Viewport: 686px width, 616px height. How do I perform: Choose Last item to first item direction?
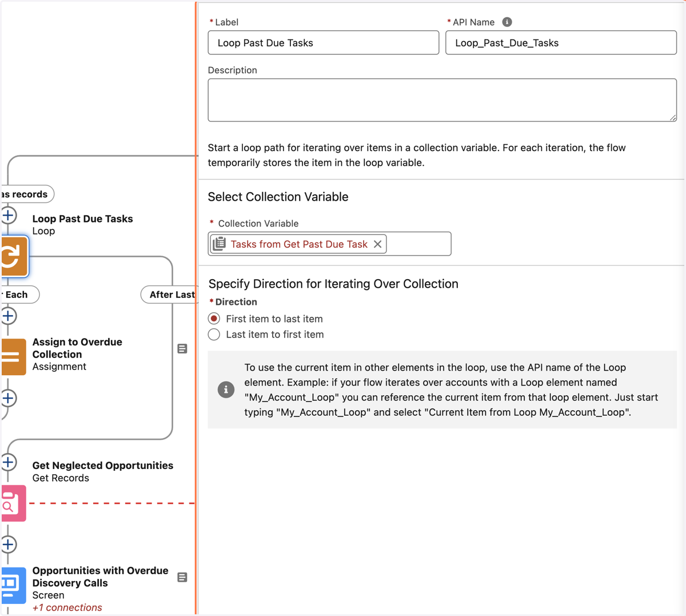(x=214, y=335)
